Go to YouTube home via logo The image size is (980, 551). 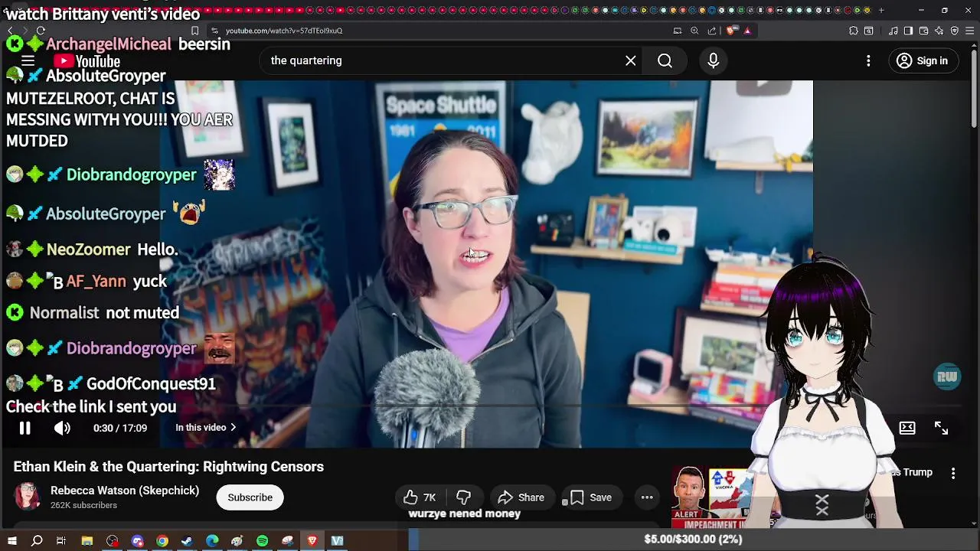[x=87, y=61]
